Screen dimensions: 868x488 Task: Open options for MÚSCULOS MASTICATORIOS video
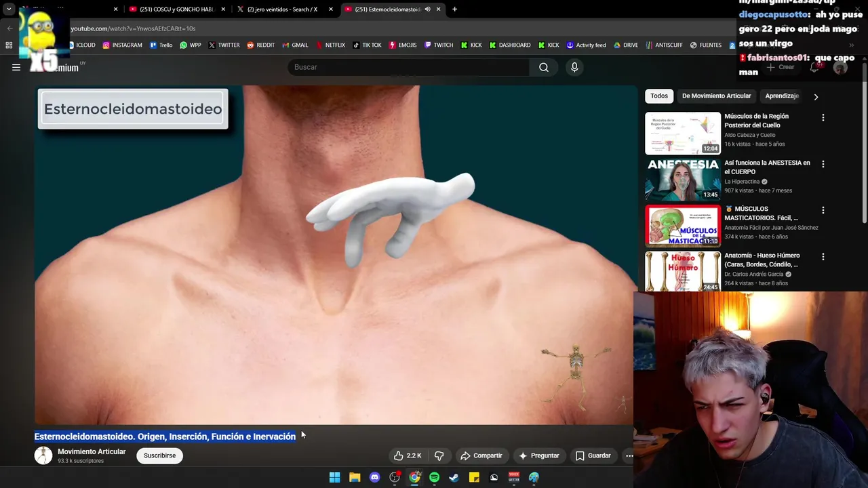(x=823, y=210)
